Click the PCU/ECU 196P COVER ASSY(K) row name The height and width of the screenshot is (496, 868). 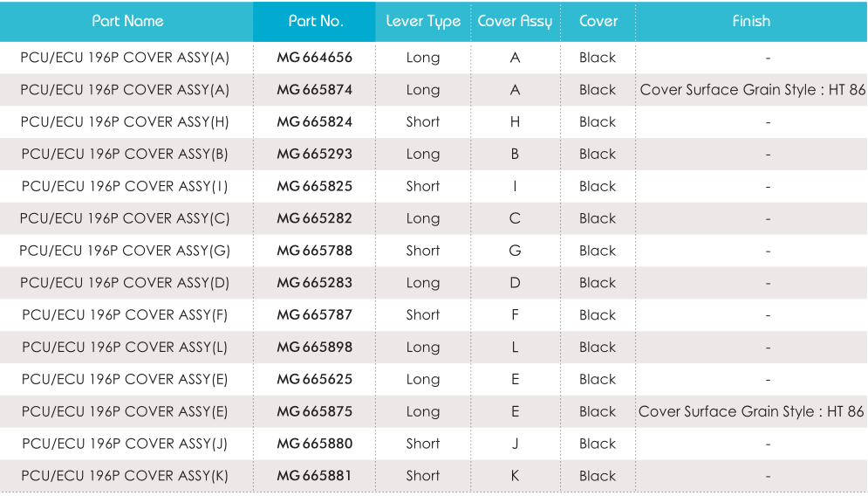(x=125, y=476)
